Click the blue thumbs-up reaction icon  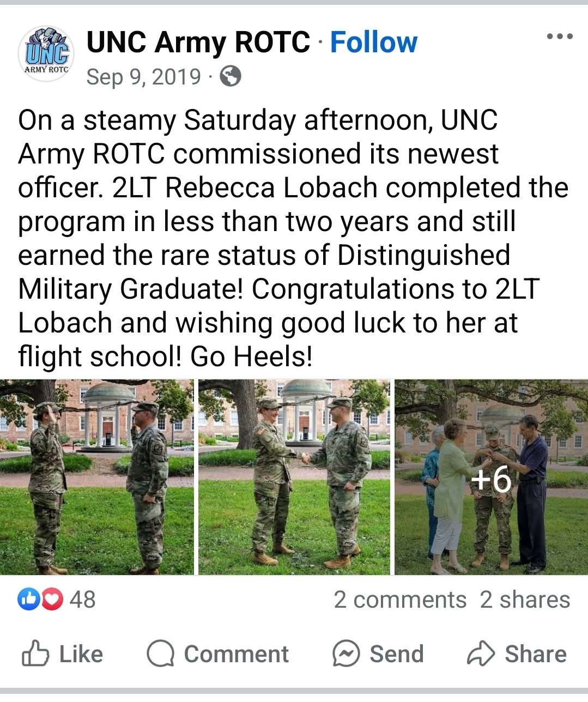[x=29, y=600]
